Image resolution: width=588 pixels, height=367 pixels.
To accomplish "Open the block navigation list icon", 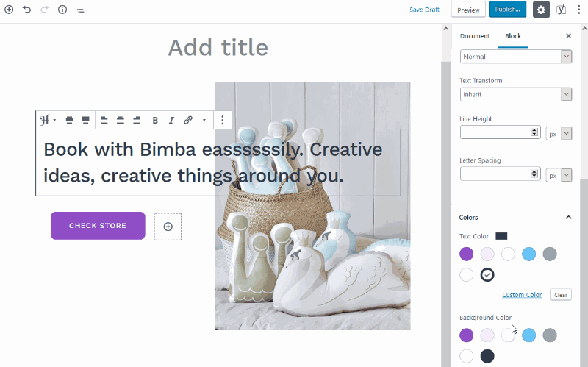I will pos(80,10).
